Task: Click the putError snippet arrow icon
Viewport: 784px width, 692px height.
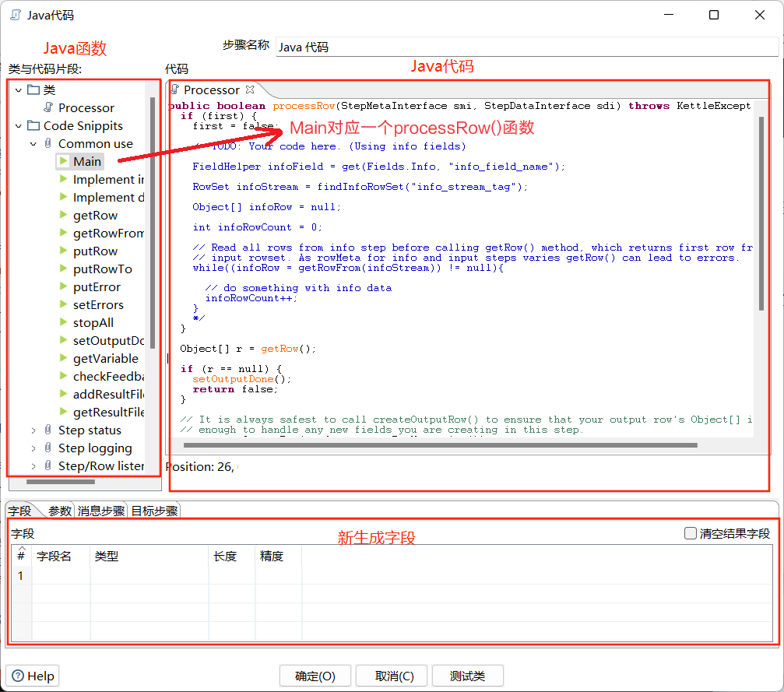Action: [63, 286]
